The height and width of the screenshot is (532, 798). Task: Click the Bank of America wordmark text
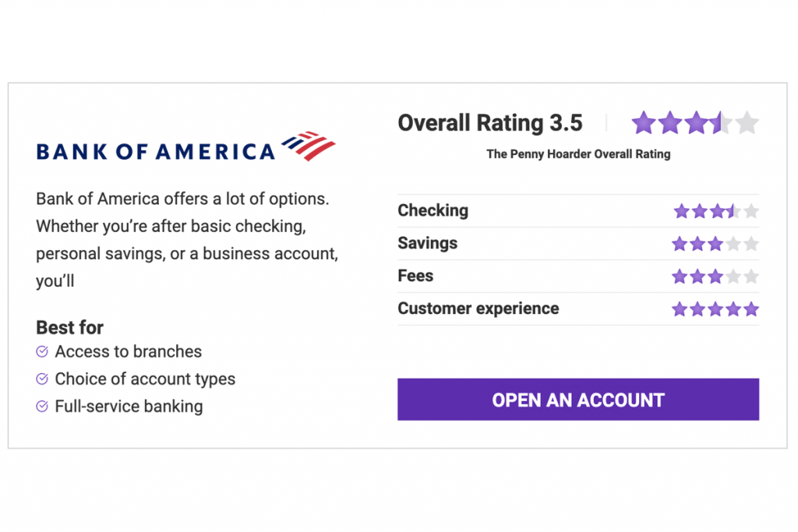tap(156, 151)
